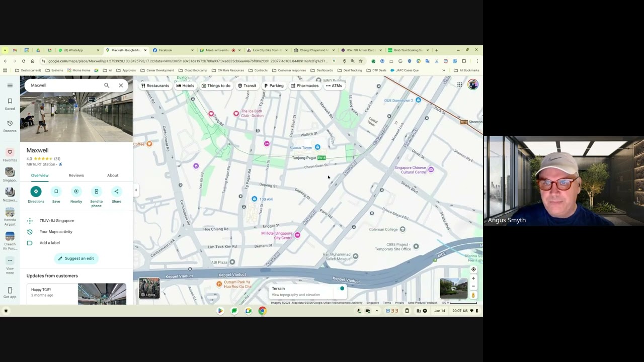Show Pharmacies on the map
Screen dimensions: 644x362
click(x=304, y=86)
